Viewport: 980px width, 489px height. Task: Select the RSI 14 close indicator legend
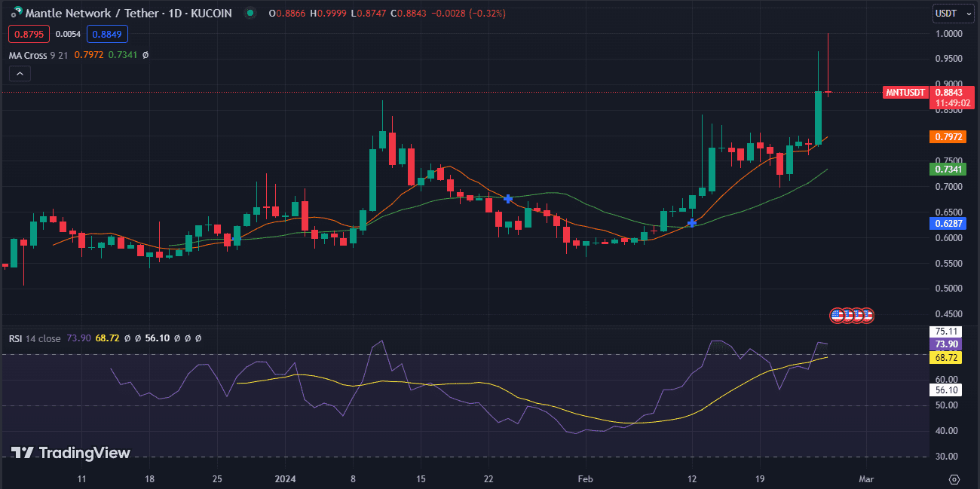(x=35, y=338)
